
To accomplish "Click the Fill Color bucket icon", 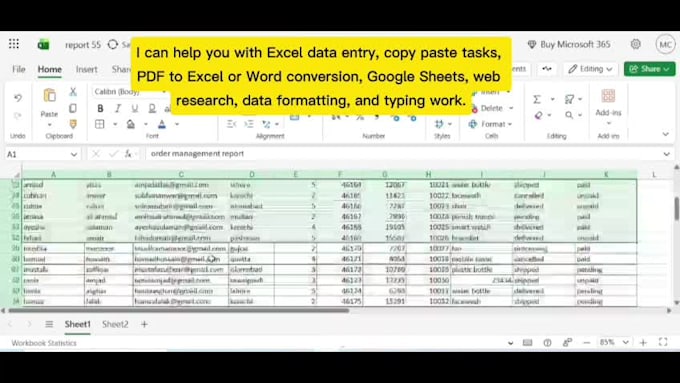I will click(x=131, y=124).
